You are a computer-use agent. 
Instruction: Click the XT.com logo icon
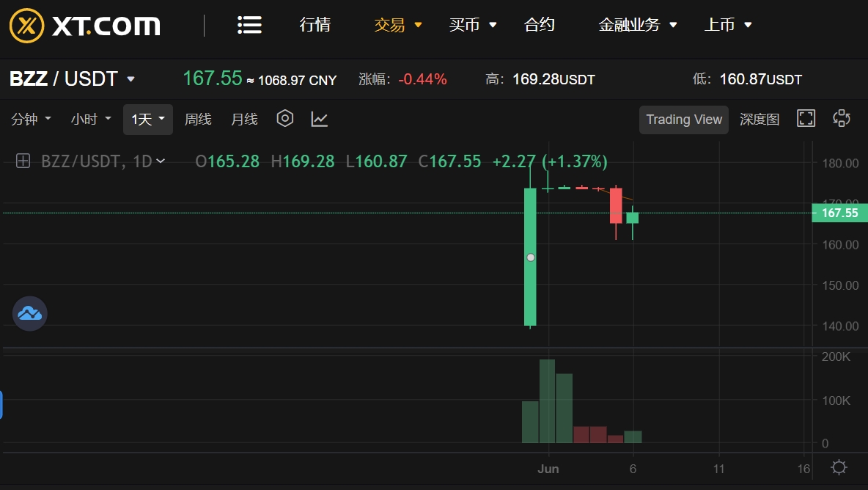pos(26,26)
